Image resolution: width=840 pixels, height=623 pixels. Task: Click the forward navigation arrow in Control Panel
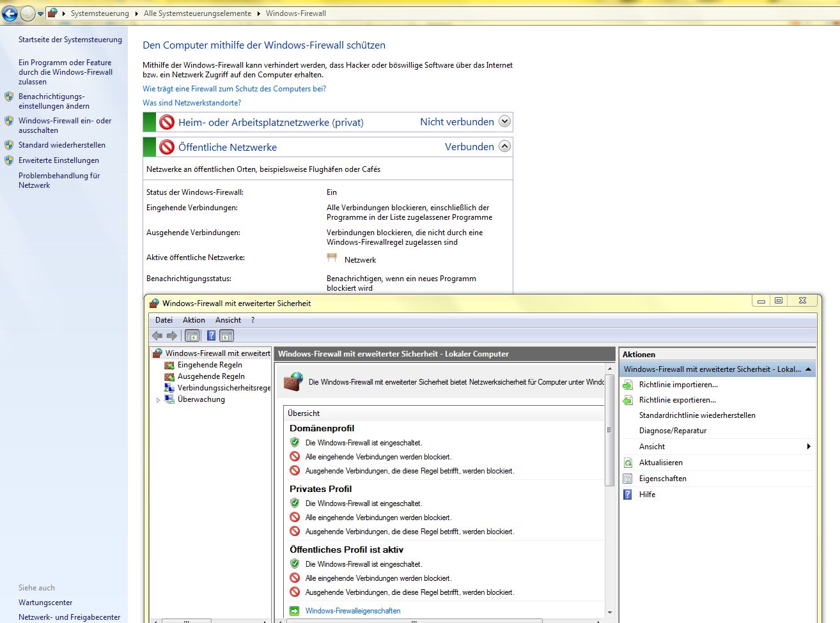click(27, 13)
